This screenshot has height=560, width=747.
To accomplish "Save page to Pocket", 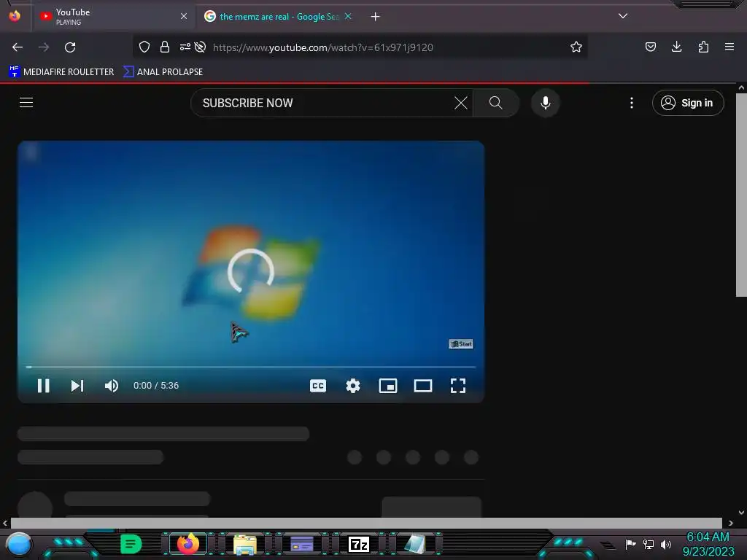I will coord(650,47).
